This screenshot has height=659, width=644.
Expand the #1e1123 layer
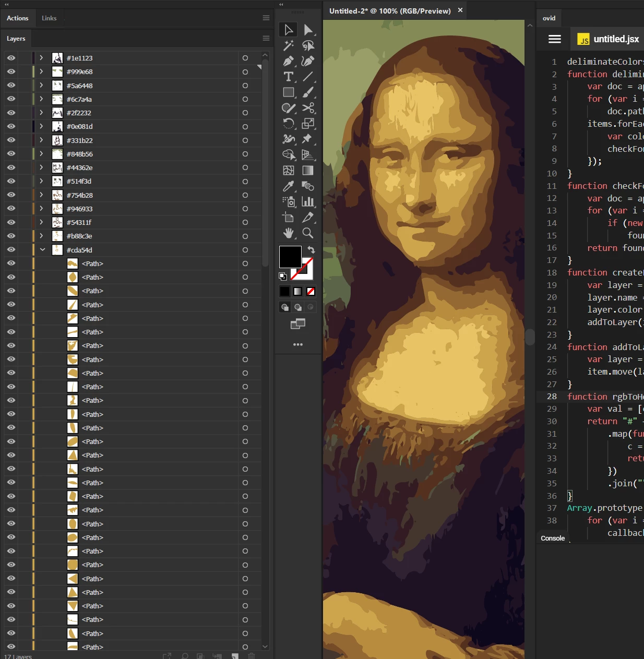41,58
